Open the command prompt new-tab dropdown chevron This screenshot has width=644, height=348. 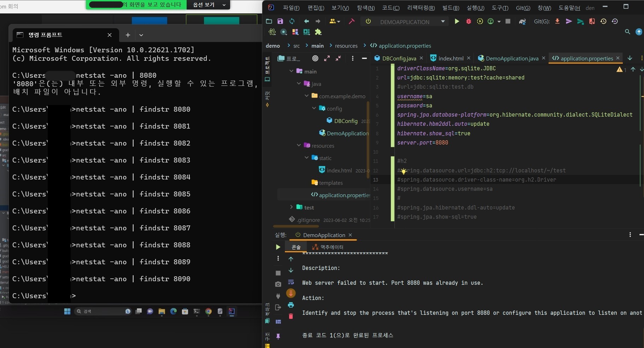[141, 35]
